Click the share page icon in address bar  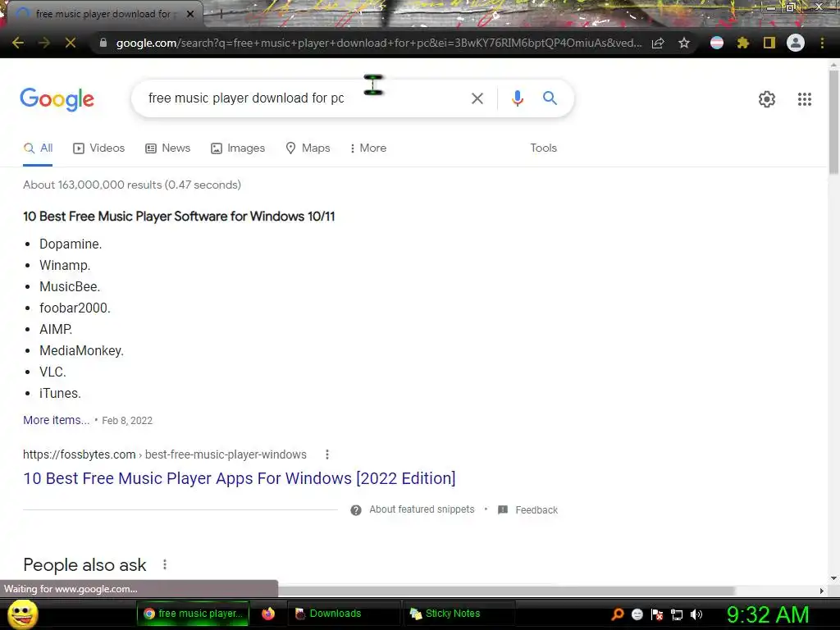(658, 43)
